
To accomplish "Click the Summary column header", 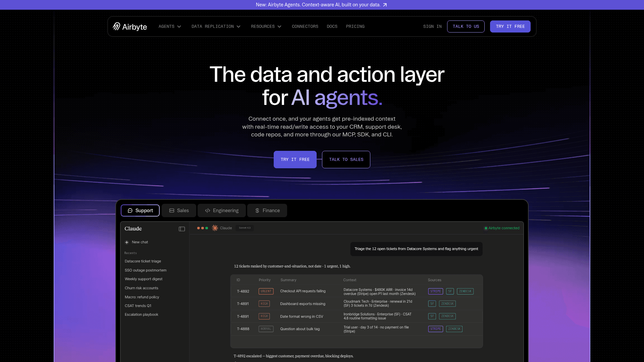I will 288,280.
